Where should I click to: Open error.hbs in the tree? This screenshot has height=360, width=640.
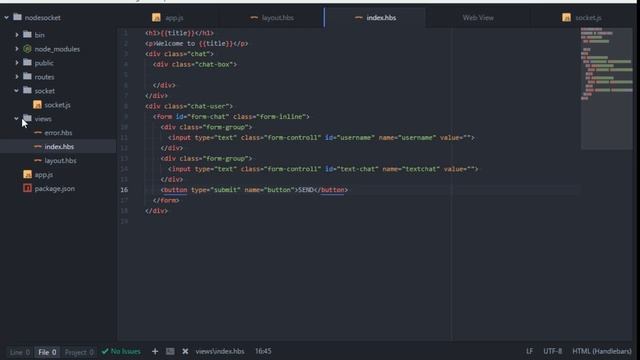point(58,133)
